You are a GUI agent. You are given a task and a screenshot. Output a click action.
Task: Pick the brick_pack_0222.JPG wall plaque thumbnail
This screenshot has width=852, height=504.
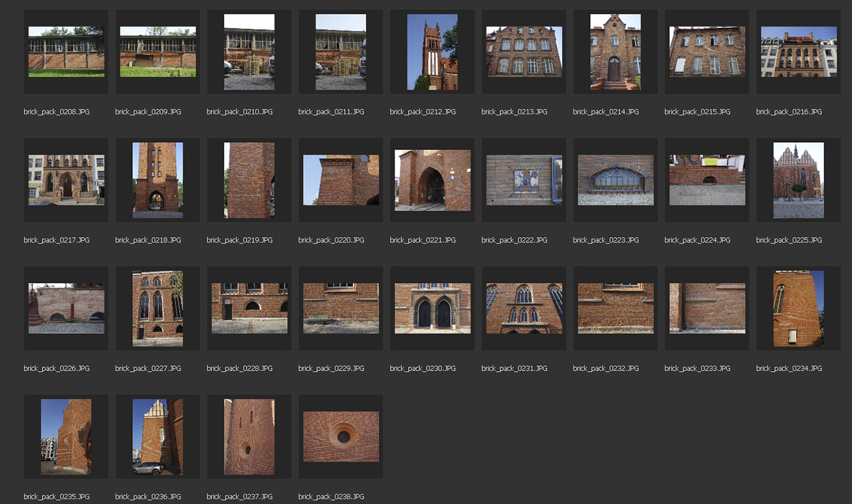click(524, 180)
